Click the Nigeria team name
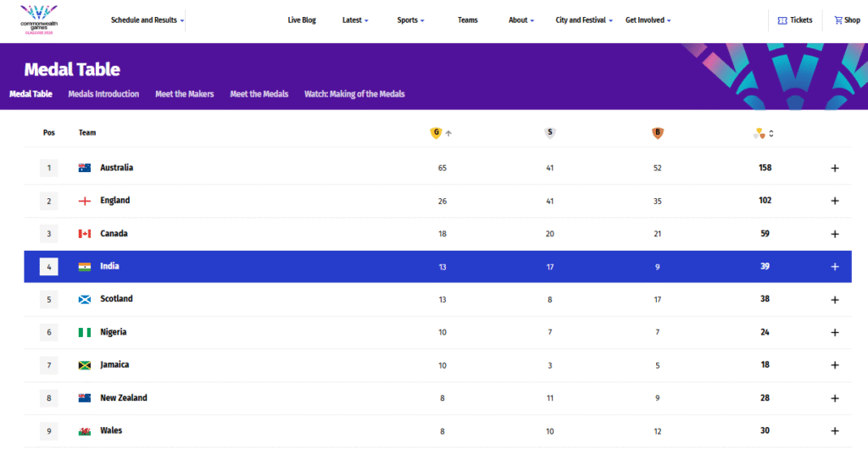 [113, 332]
